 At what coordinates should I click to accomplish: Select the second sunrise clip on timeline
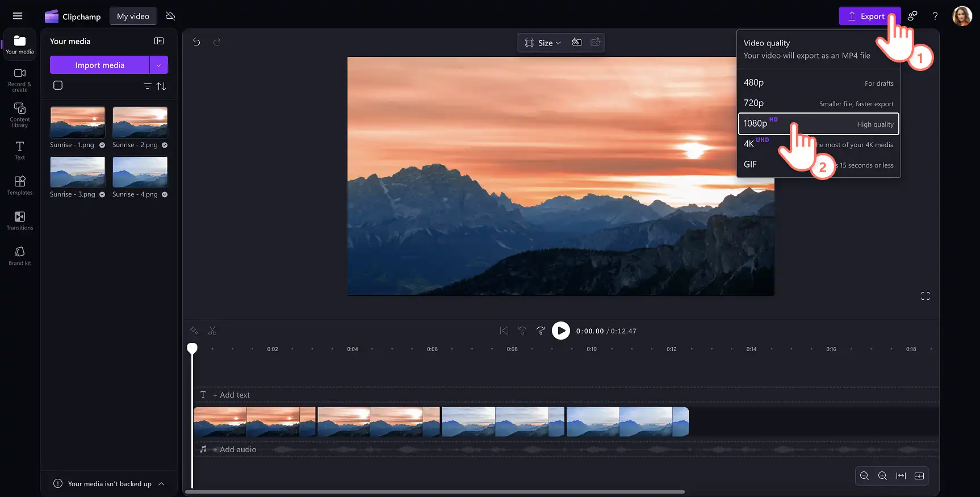[x=379, y=421]
